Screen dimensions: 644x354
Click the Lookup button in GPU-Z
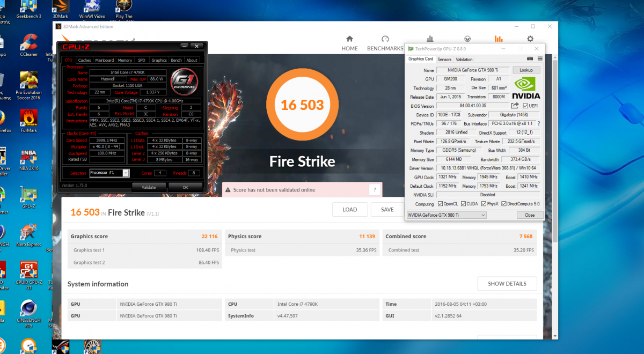click(x=526, y=70)
